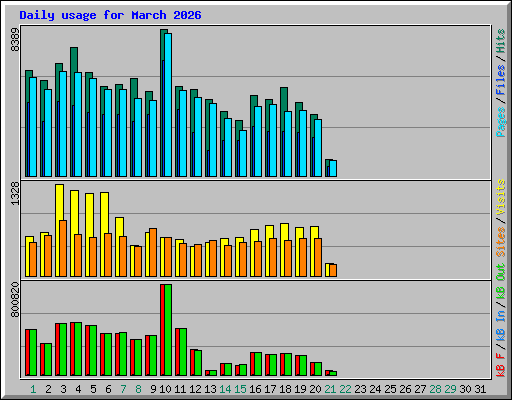Click the 'kB F' legend label
The width and height of the screenshot is (512, 400).
click(501, 365)
